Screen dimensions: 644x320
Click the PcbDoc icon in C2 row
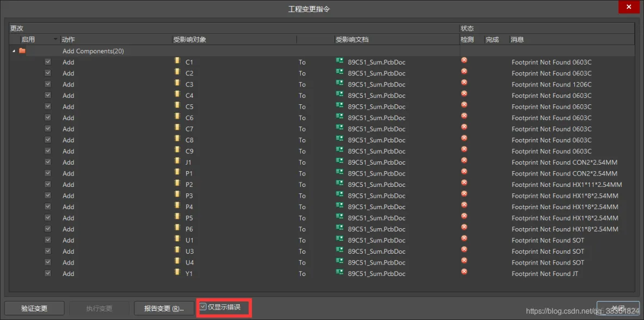point(339,72)
